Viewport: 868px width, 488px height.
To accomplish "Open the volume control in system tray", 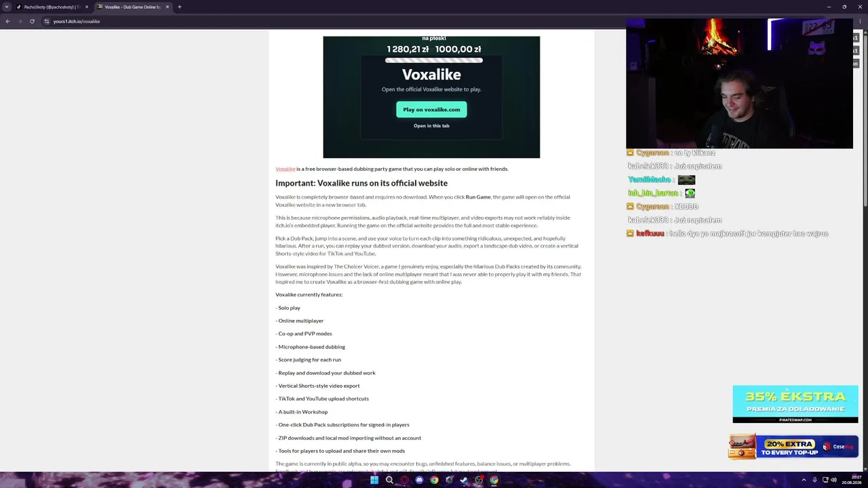I will coord(833,480).
